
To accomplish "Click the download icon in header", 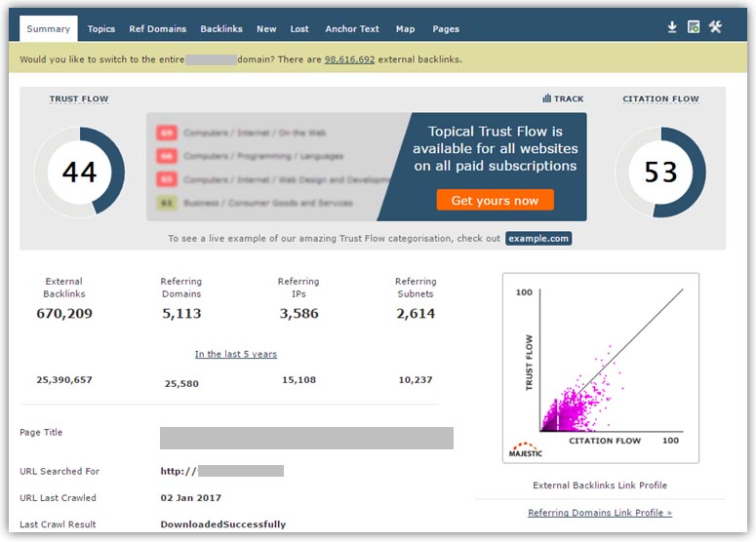I will pyautogui.click(x=672, y=27).
